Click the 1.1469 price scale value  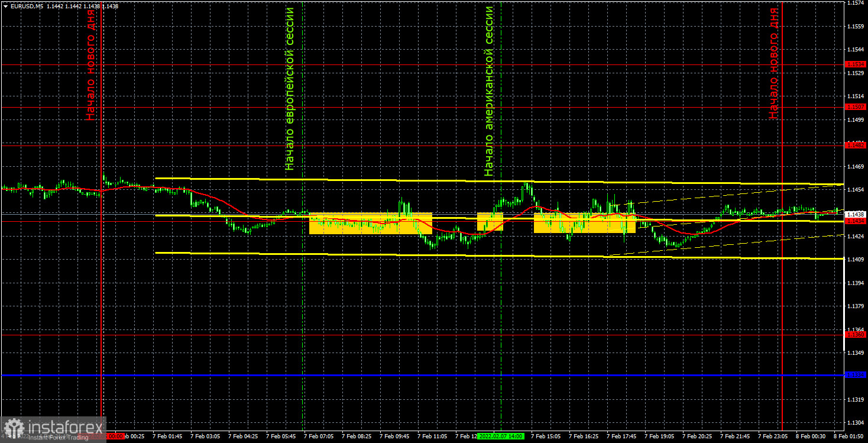(856, 166)
